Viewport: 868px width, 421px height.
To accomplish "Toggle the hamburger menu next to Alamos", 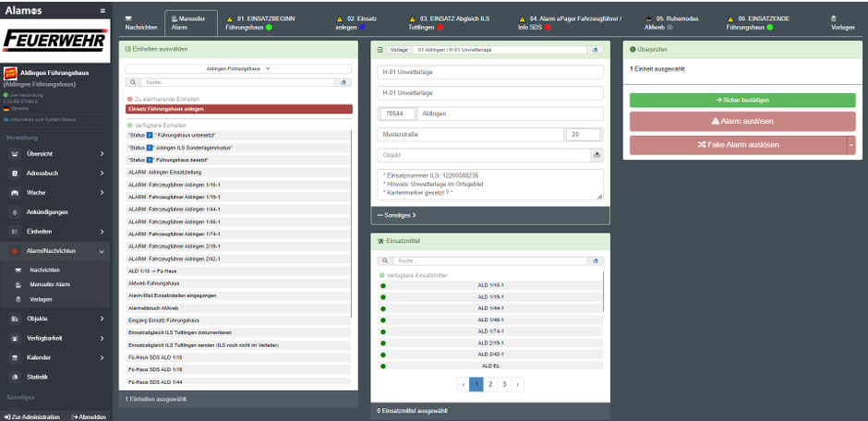I will (102, 10).
